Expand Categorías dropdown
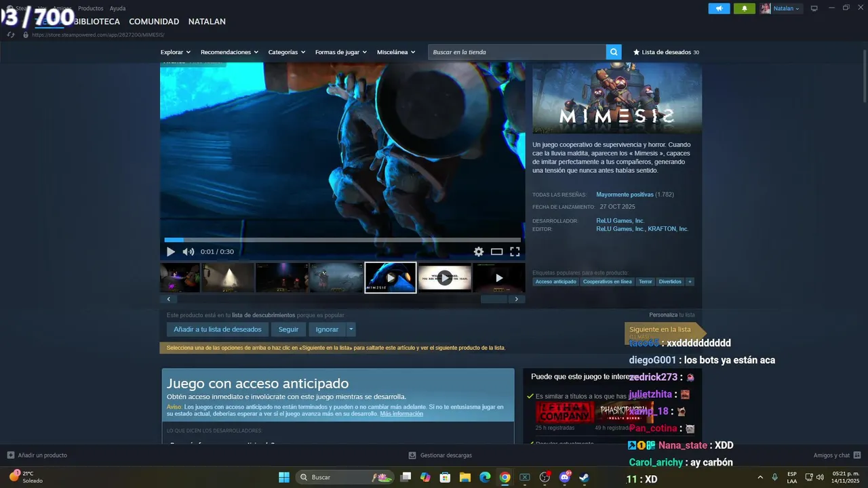Image resolution: width=868 pixels, height=488 pixels. (286, 52)
